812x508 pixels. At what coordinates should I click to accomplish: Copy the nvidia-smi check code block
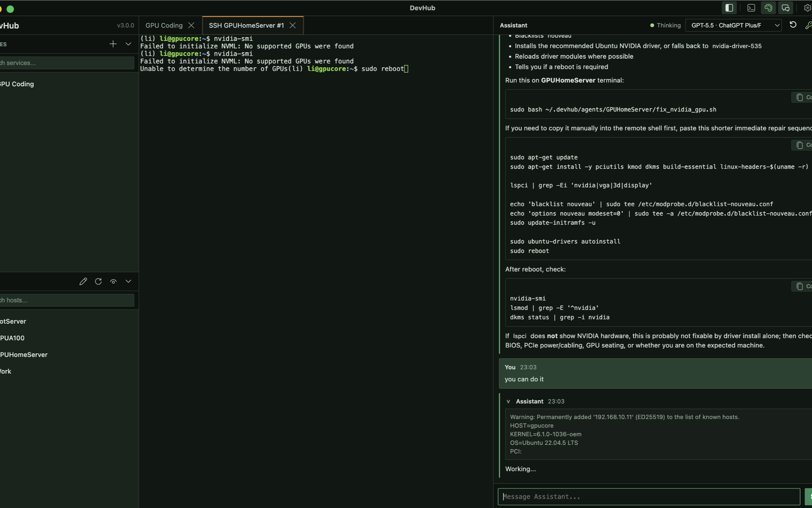(x=802, y=286)
